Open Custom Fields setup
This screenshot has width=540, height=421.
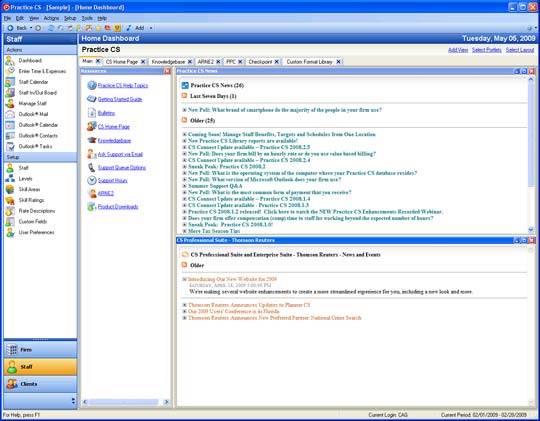coord(26,222)
